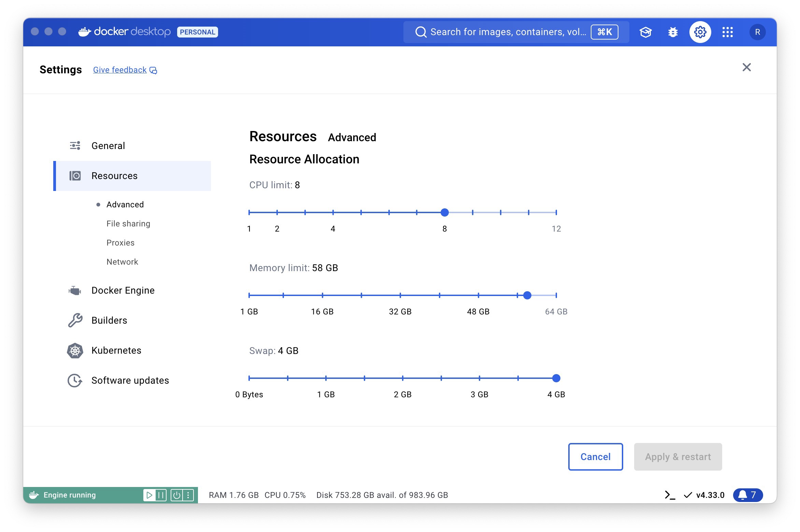Click the Docker Desktop settings gear icon
The width and height of the screenshot is (800, 532).
(700, 31)
